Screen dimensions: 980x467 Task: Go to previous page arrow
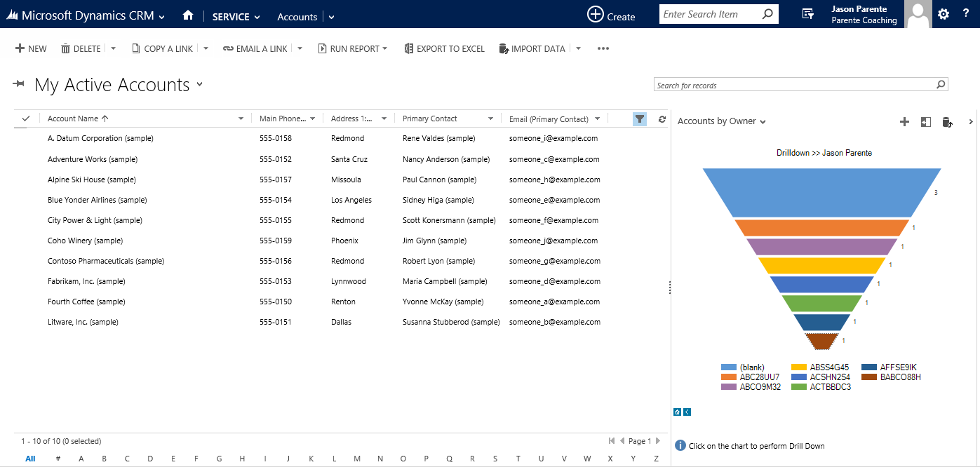coord(622,441)
